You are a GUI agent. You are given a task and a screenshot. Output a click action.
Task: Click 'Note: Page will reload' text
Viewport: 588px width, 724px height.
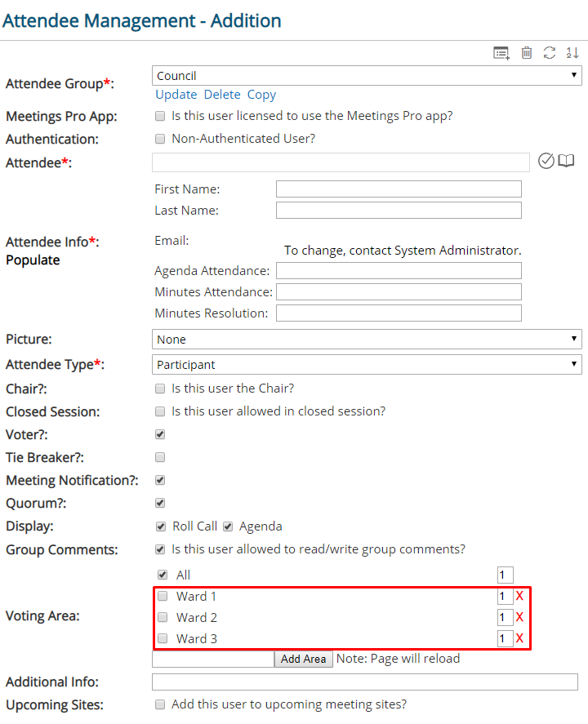pyautogui.click(x=399, y=659)
